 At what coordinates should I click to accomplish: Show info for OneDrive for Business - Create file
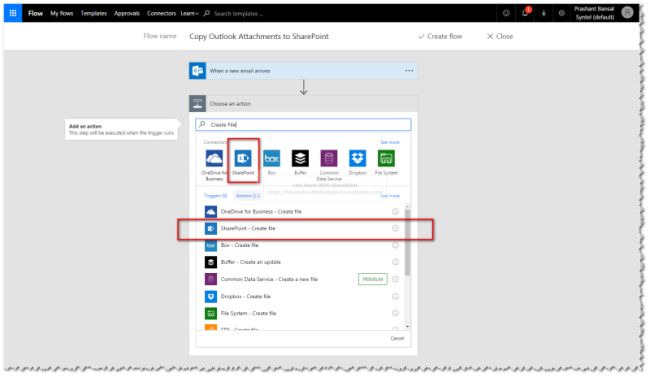395,212
